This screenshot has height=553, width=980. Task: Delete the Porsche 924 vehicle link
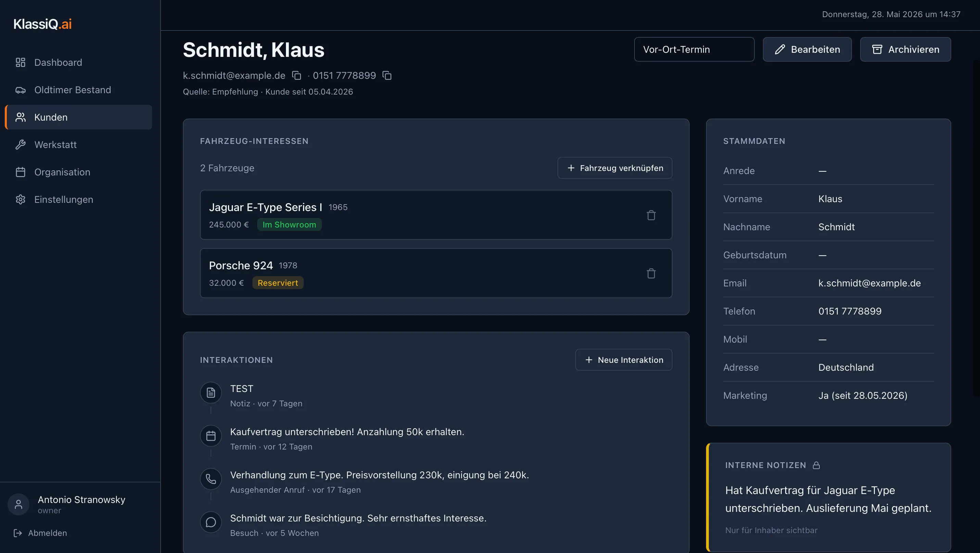651,273
